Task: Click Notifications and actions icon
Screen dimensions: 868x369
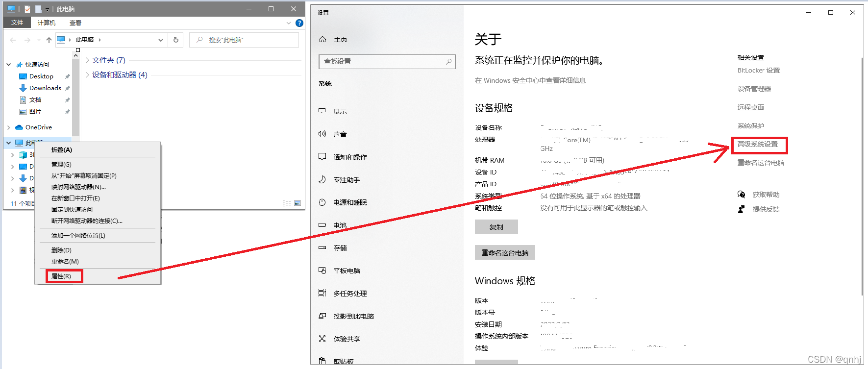Action: coord(322,157)
